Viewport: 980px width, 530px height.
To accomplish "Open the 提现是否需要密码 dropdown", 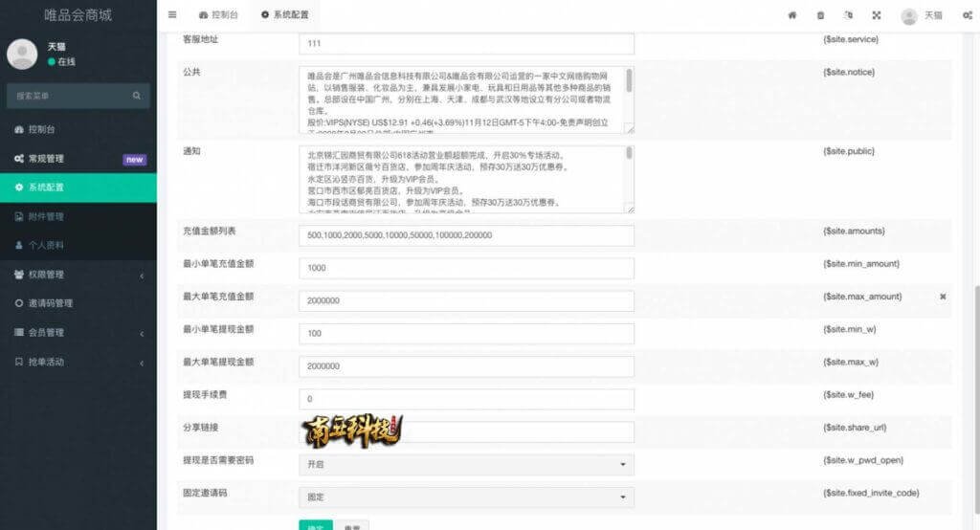I will coord(466,464).
